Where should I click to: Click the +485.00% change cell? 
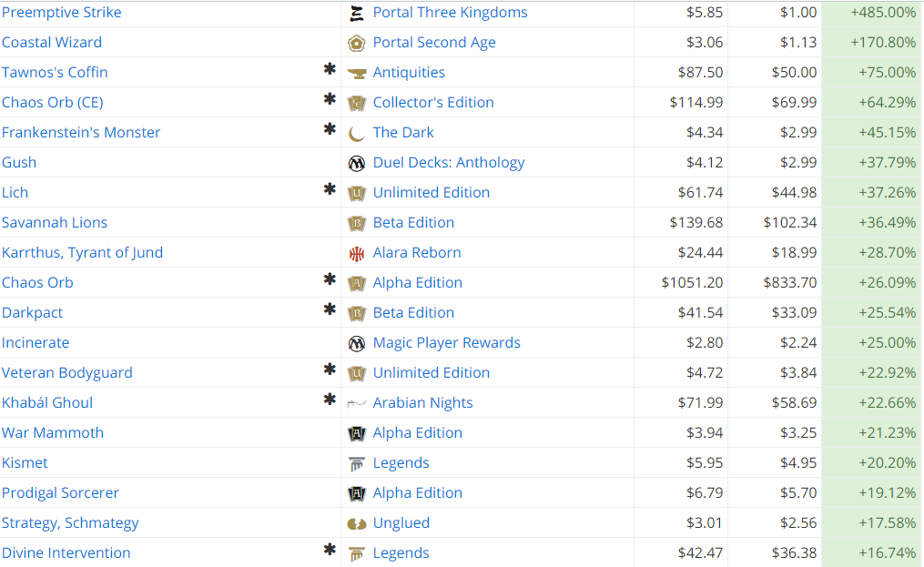click(x=871, y=13)
